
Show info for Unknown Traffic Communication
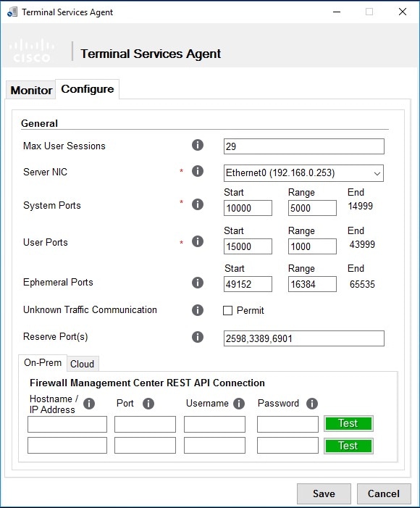coord(198,310)
